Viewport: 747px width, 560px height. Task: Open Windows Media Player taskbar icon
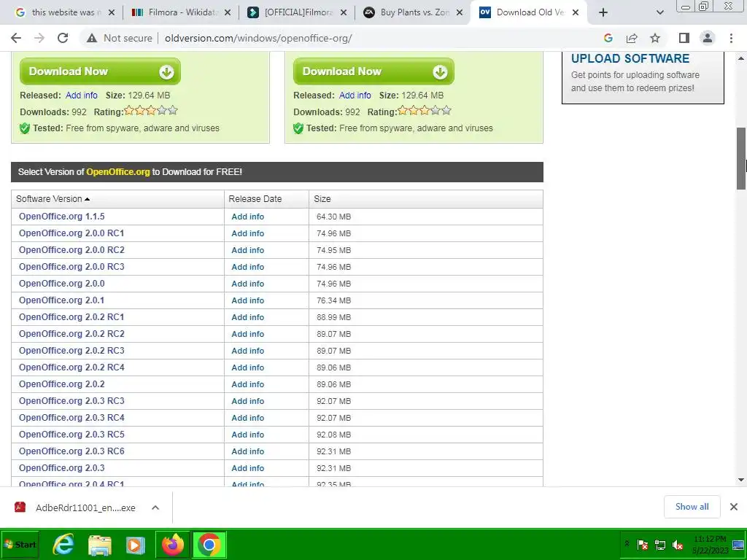tap(136, 545)
